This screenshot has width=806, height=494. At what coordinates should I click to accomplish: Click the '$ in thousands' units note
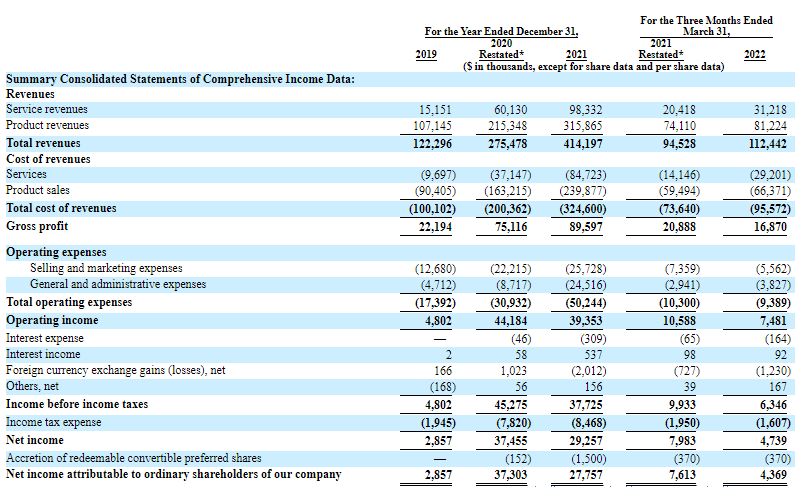(593, 66)
